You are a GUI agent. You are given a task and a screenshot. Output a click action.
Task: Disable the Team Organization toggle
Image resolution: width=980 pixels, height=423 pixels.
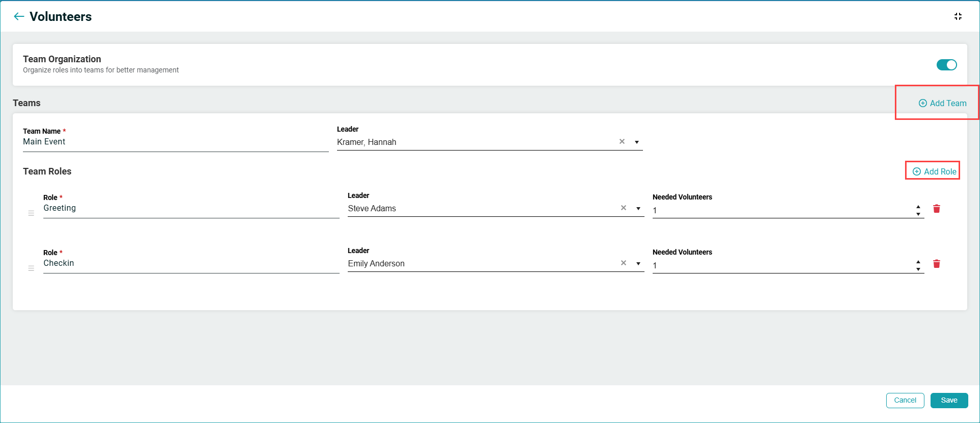[x=946, y=65]
